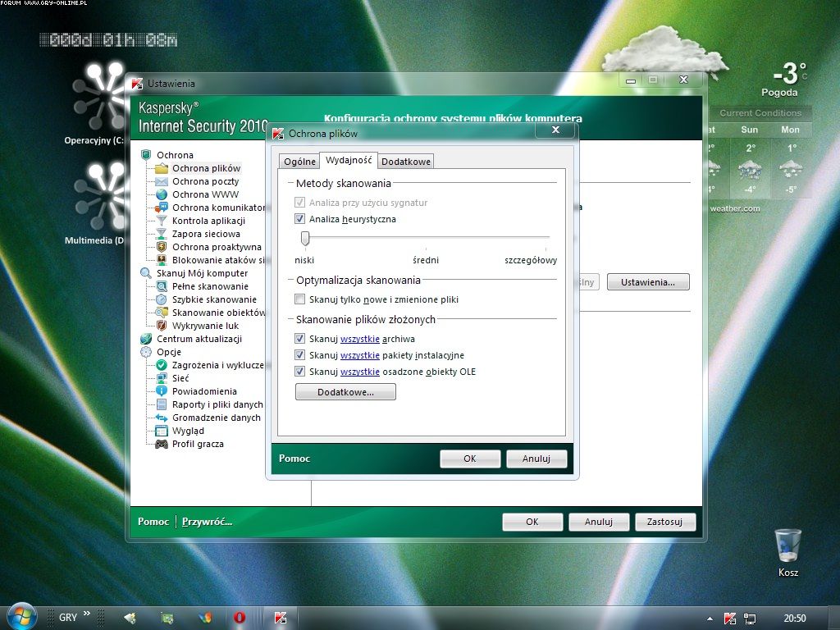Confirm with OK in Ochrona plików dialog
This screenshot has width=840, height=630.
[470, 459]
